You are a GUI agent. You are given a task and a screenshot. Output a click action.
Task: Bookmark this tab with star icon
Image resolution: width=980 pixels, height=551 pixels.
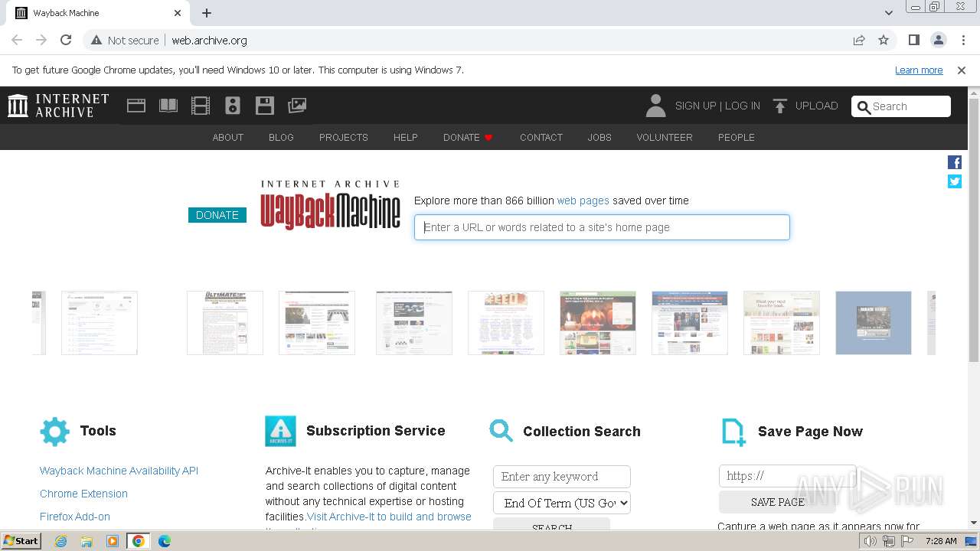pos(884,40)
